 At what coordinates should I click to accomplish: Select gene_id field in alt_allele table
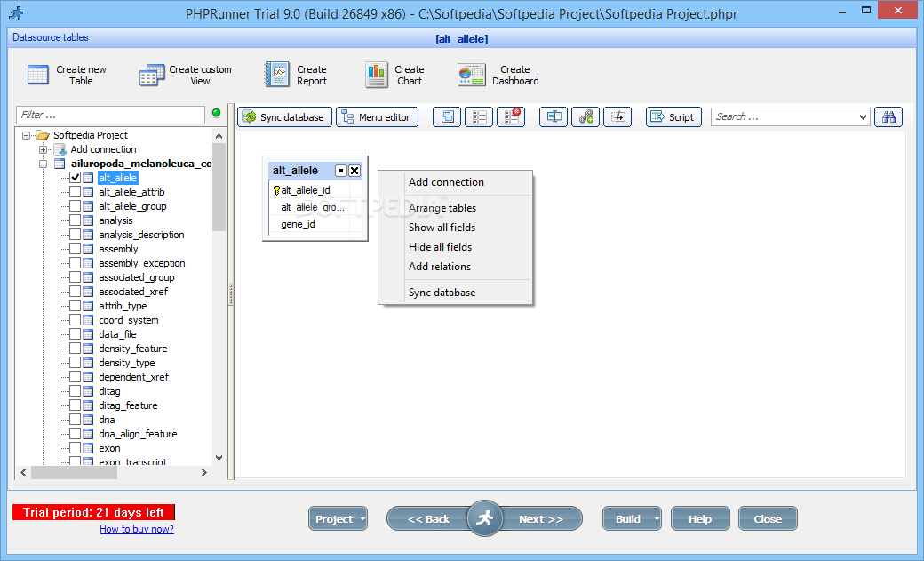pos(298,224)
